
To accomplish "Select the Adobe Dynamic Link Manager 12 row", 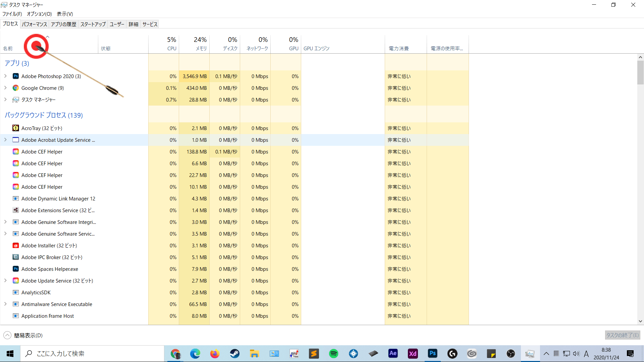I will coord(235,198).
